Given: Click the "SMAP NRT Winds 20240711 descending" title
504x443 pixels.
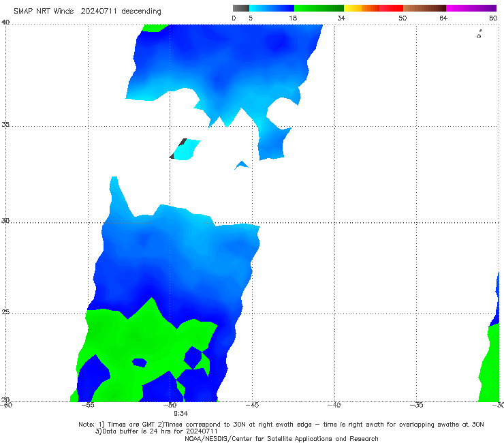Looking at the screenshot, I should pyautogui.click(x=87, y=11).
